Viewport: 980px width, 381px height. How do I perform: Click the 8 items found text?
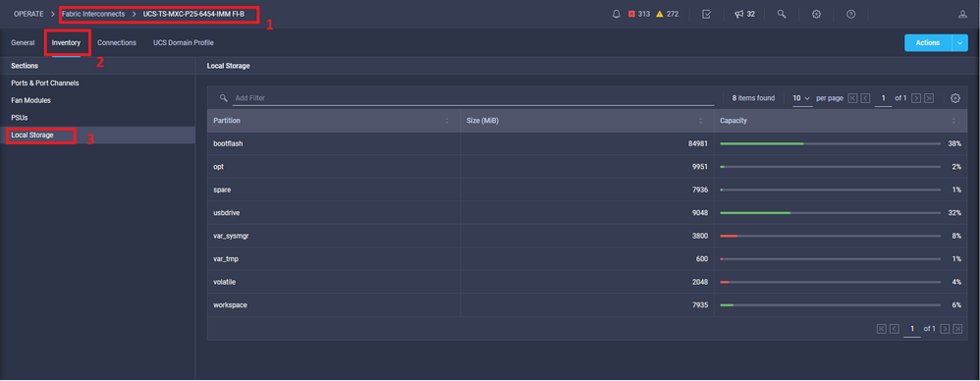(x=753, y=98)
